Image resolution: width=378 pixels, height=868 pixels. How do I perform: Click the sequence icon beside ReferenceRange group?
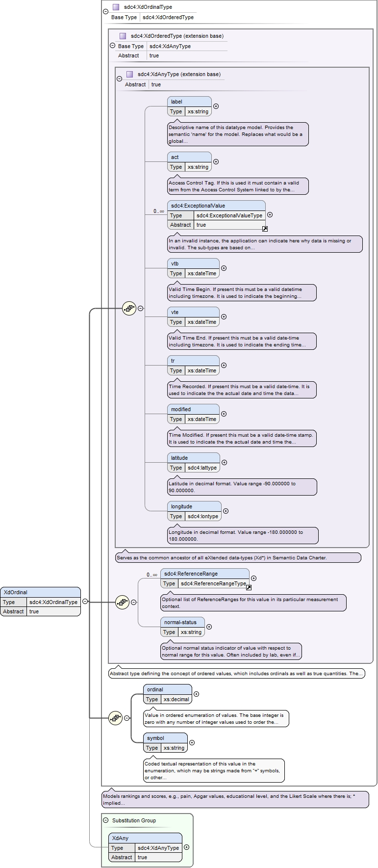122,602
